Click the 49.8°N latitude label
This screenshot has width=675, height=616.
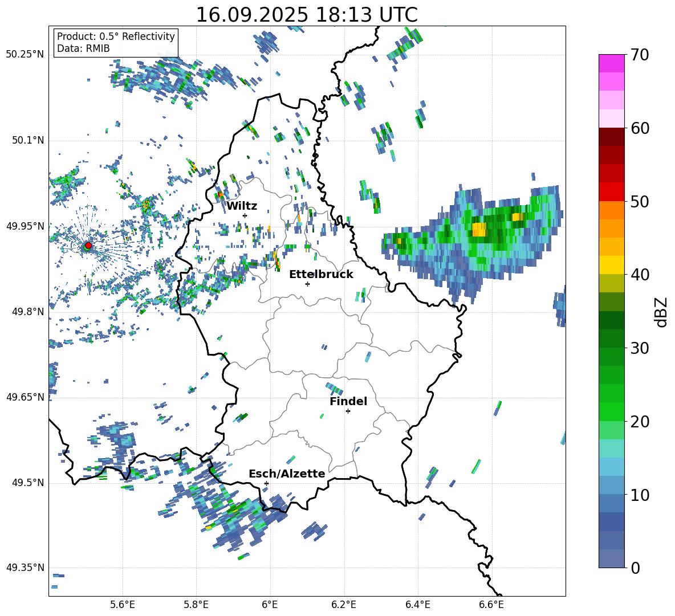28,312
